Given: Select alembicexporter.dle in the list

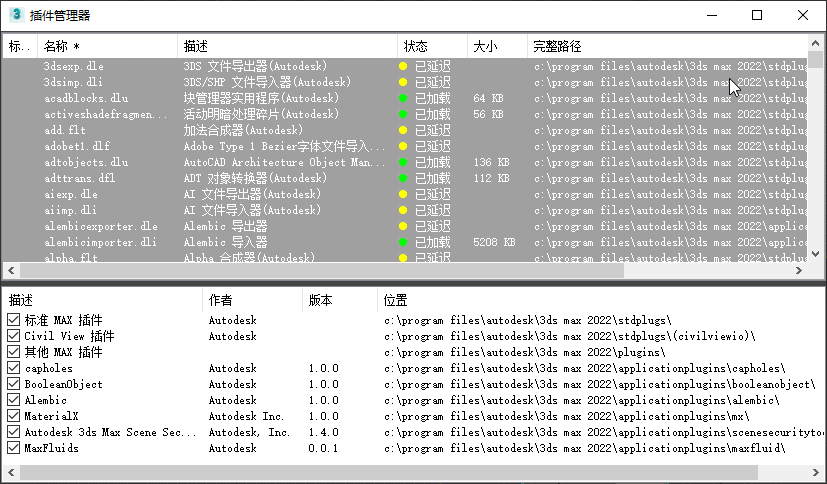Looking at the screenshot, I should (x=405, y=226).
